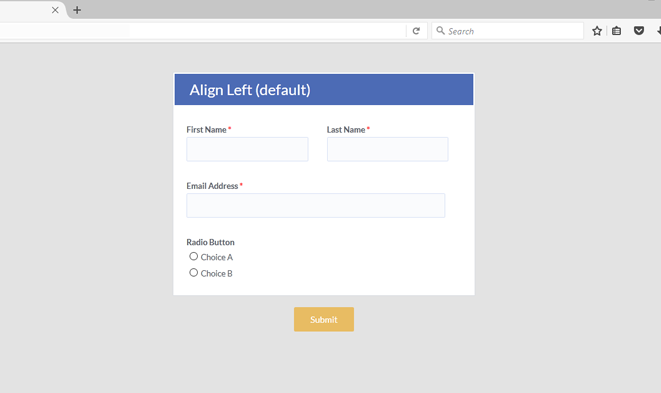Focus the Last Name text field
This screenshot has width=661, height=393.
pos(387,149)
